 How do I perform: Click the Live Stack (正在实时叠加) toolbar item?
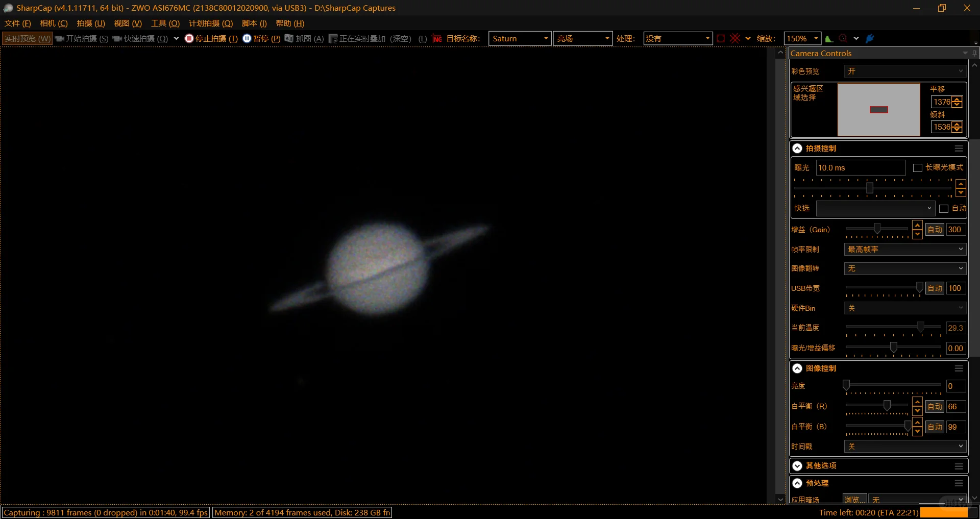click(x=377, y=38)
